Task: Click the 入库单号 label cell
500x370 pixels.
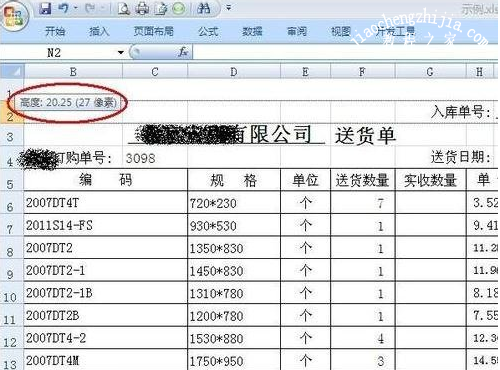Action: [461, 112]
